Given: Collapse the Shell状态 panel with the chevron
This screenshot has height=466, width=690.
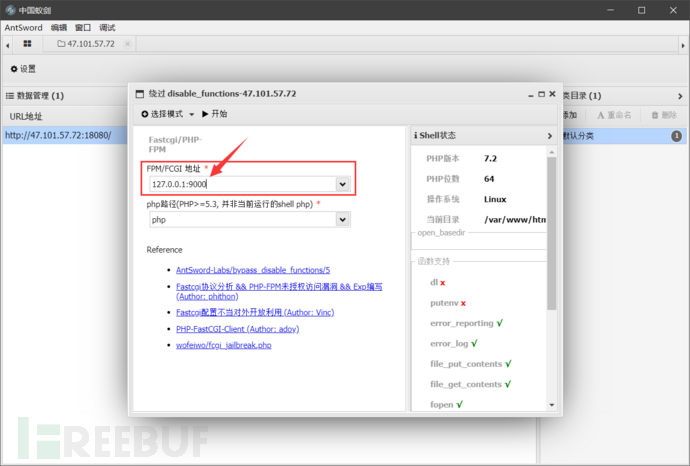Looking at the screenshot, I should point(550,136).
